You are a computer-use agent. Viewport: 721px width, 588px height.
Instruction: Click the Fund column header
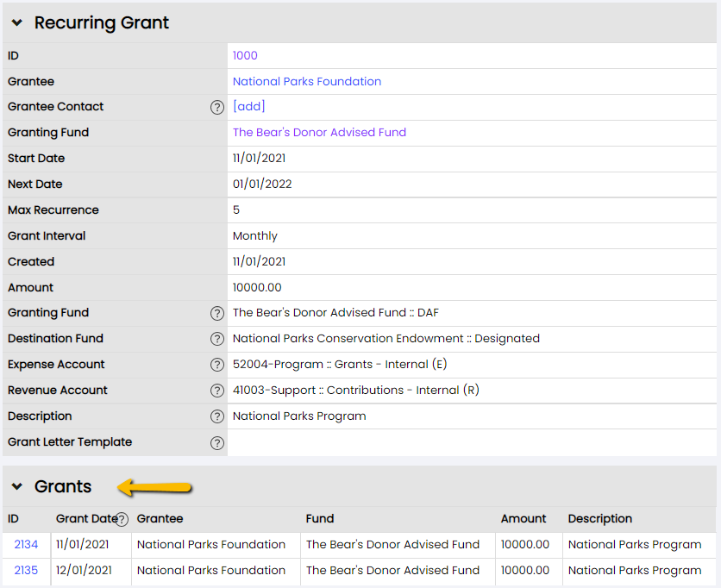(x=320, y=518)
